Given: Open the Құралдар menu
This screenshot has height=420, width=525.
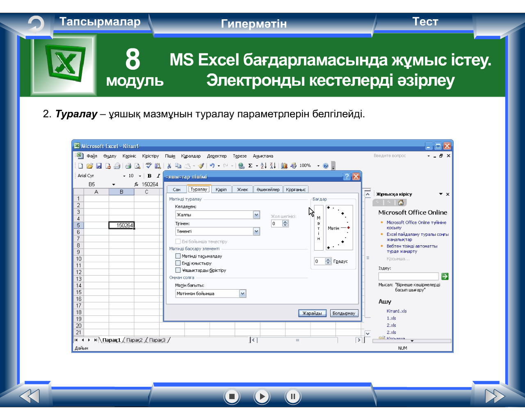Looking at the screenshot, I should click(191, 156).
